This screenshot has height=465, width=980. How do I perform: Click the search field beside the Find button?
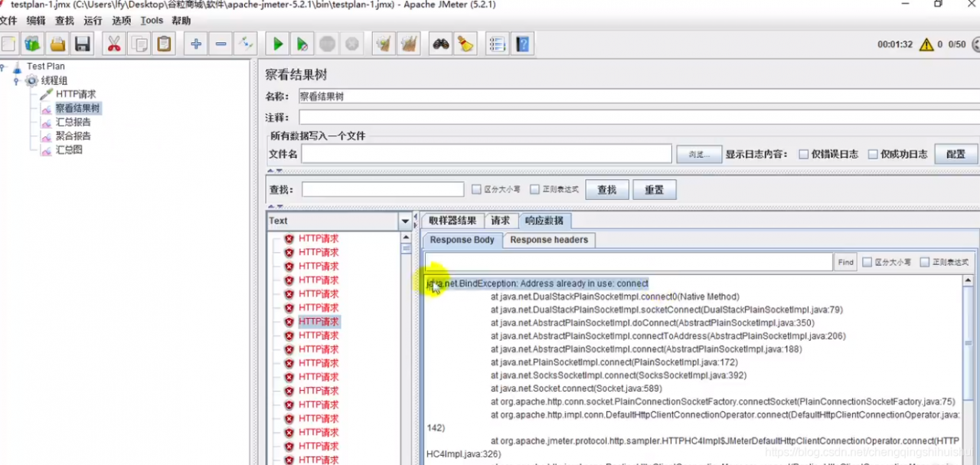629,262
